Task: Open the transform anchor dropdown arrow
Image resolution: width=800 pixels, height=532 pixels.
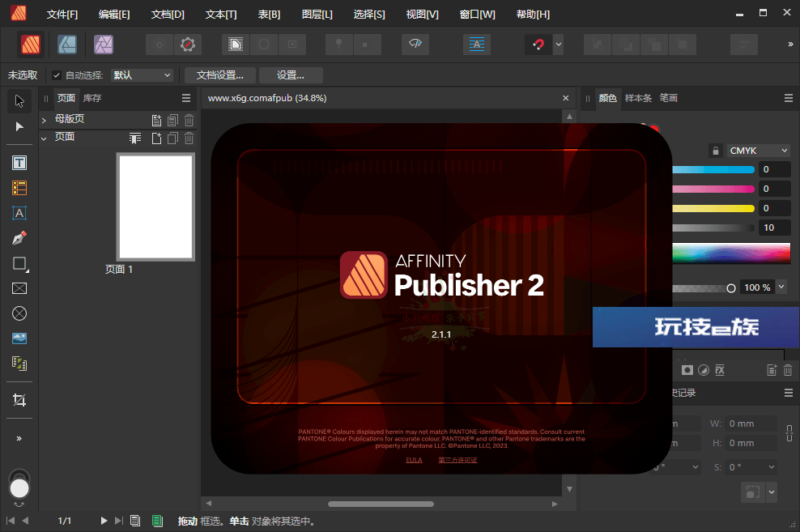Action: pyautogui.click(x=772, y=492)
